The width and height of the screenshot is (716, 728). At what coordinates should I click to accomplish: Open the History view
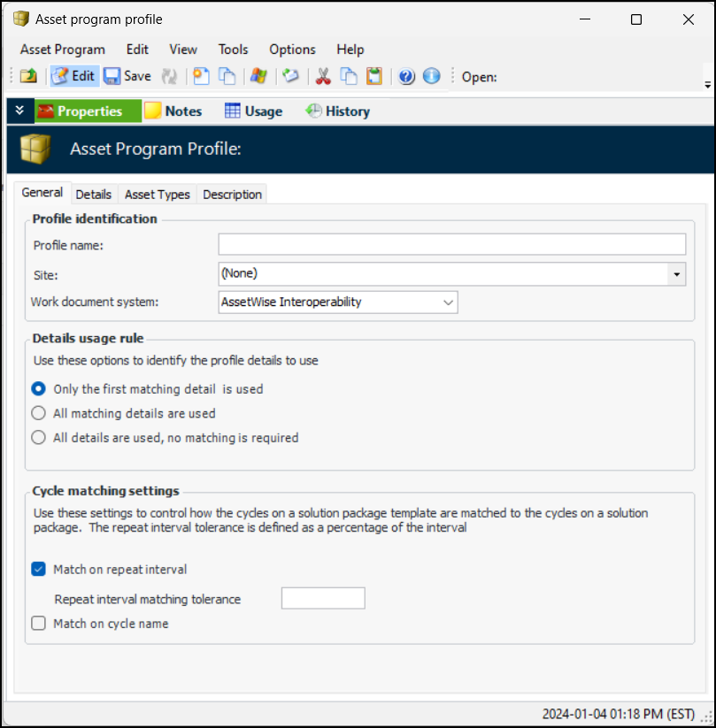click(x=338, y=111)
